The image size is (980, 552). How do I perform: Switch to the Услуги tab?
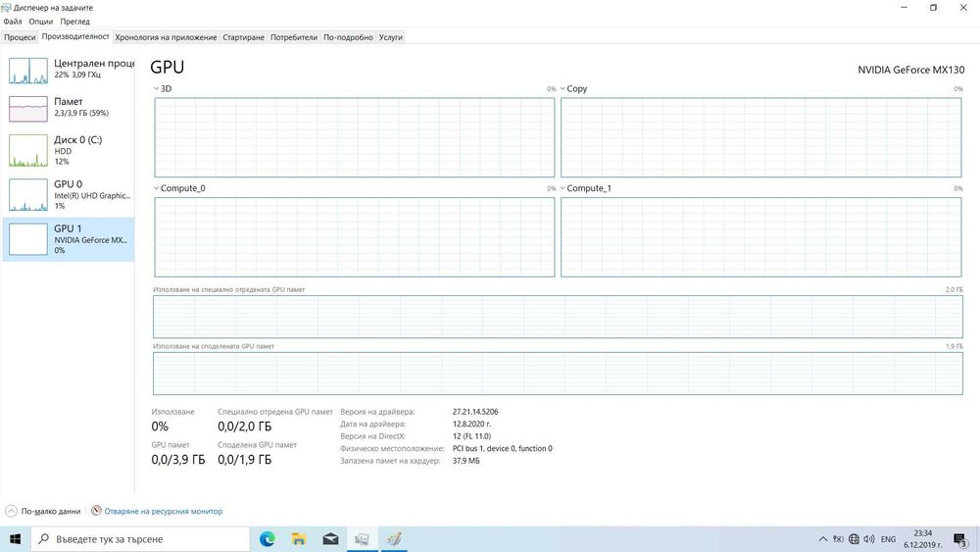coord(391,37)
